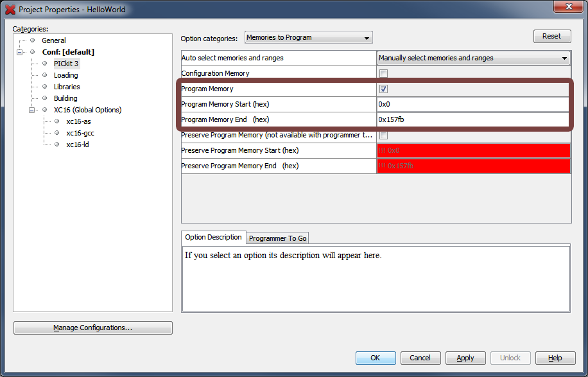Click the Manage Configurations button
Screen dimensions: 588x377
coord(93,328)
